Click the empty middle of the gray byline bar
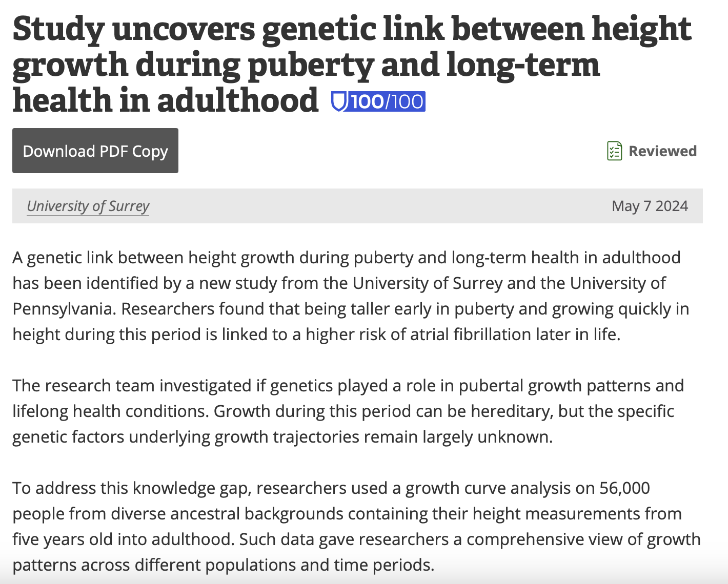The height and width of the screenshot is (584, 728). [379, 206]
